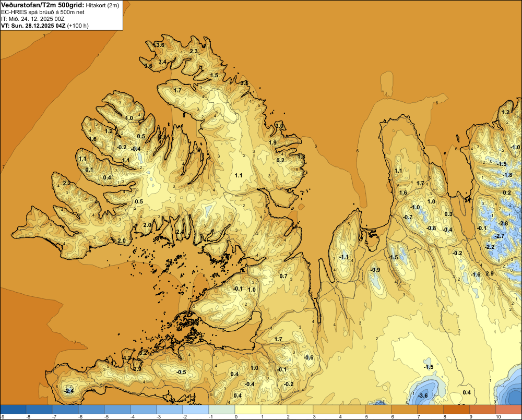Viewport: 522px width, 420px height.
Task: Select the '-1.8' temperature label
Action: point(507,175)
